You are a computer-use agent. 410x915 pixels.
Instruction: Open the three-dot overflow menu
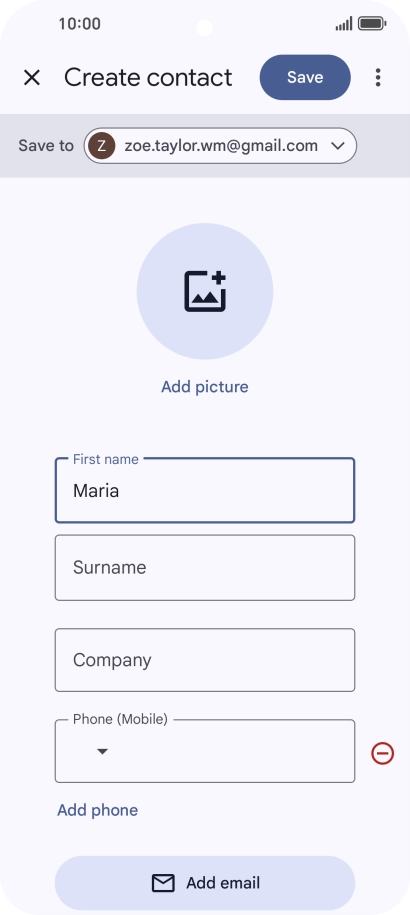pos(378,78)
